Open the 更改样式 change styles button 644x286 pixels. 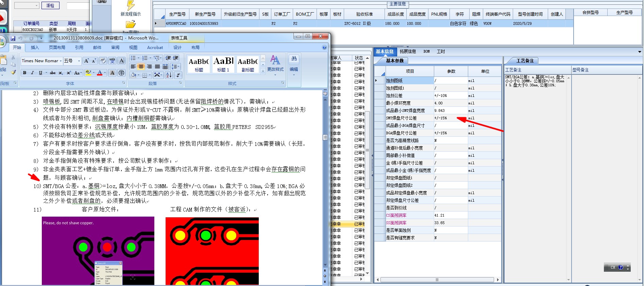pyautogui.click(x=275, y=65)
